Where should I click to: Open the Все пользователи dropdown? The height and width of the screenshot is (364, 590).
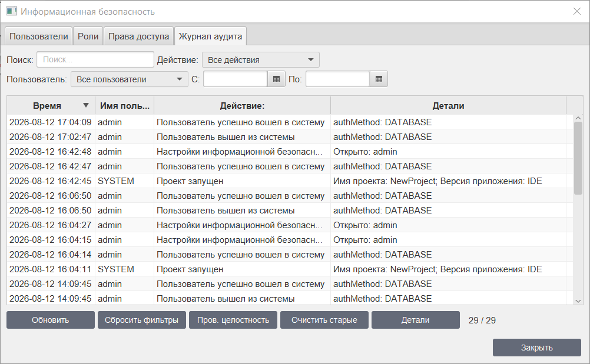click(x=130, y=79)
